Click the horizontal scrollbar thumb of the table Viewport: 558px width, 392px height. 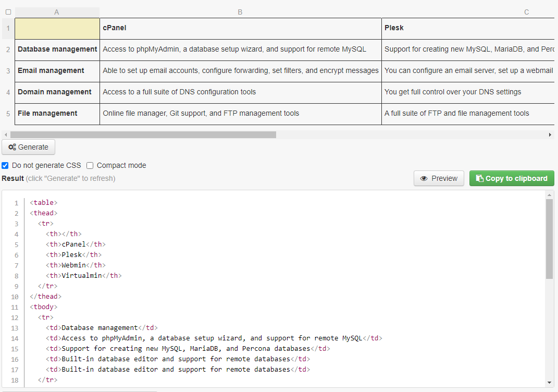tap(143, 134)
